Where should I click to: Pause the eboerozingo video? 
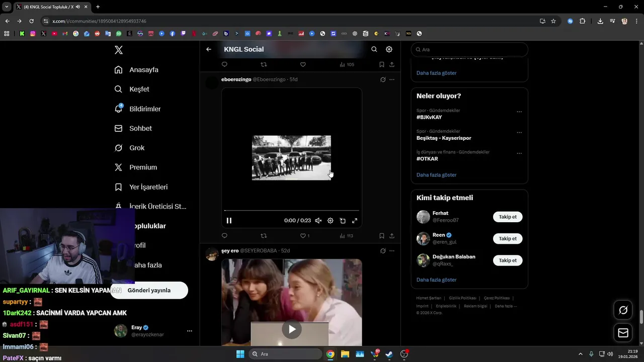(x=229, y=220)
